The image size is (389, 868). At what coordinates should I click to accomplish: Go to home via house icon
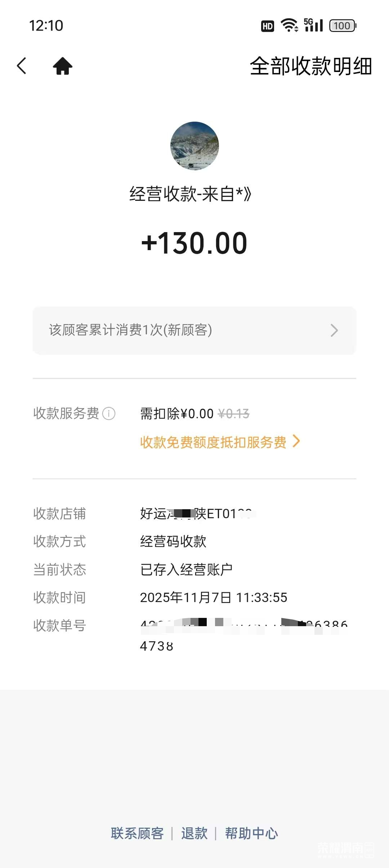pyautogui.click(x=63, y=66)
